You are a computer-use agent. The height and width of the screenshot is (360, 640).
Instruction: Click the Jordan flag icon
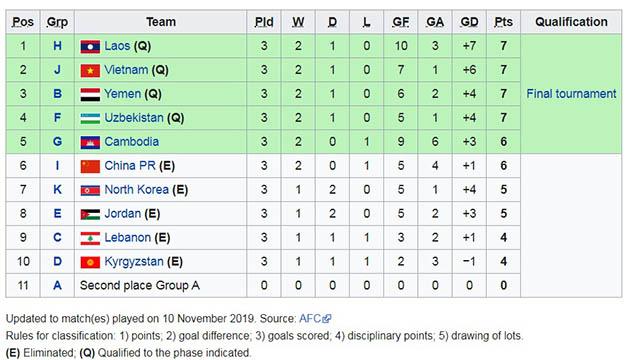[x=90, y=215]
